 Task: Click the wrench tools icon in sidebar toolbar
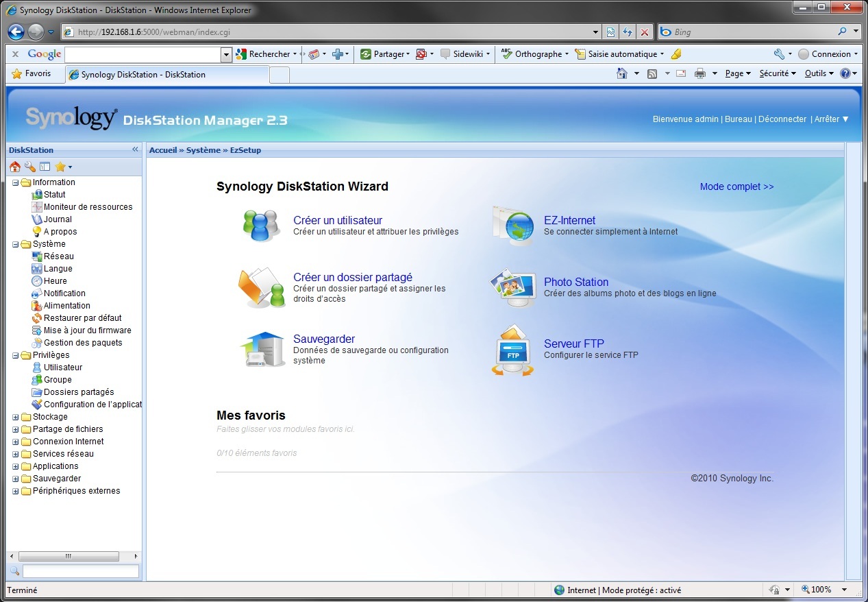click(29, 167)
